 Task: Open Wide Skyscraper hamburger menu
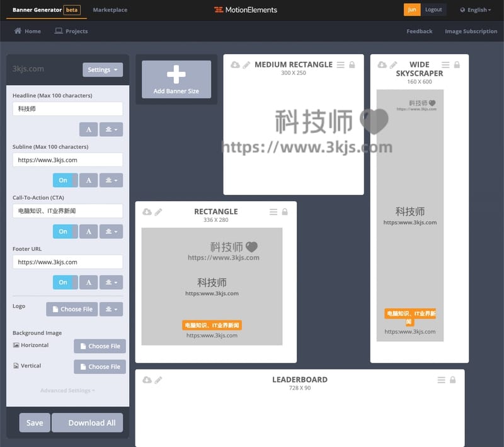(445, 65)
